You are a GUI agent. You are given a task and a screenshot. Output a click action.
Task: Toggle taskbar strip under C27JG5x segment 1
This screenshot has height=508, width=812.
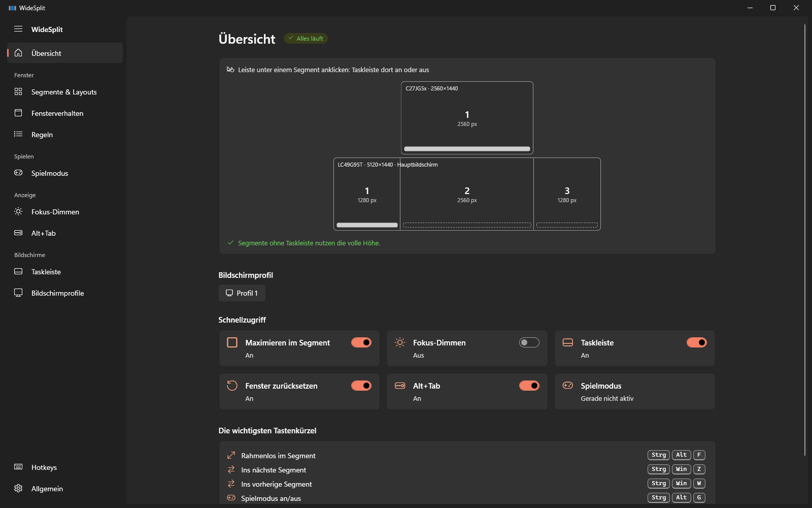point(467,149)
